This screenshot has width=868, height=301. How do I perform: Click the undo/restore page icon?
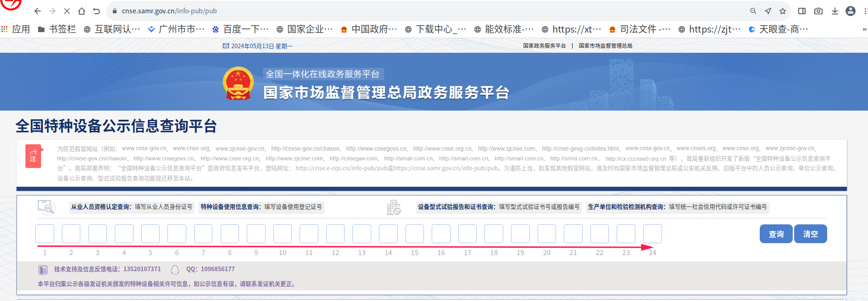pyautogui.click(x=96, y=11)
